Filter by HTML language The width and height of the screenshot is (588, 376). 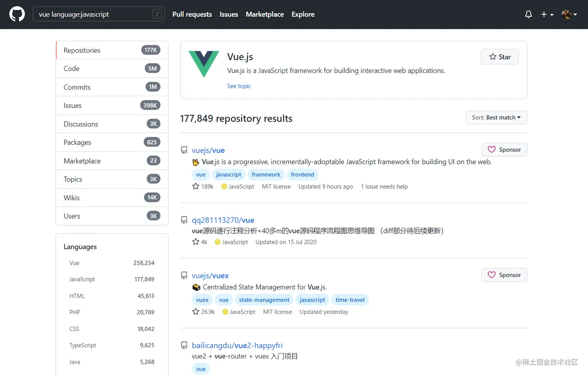(x=112, y=296)
